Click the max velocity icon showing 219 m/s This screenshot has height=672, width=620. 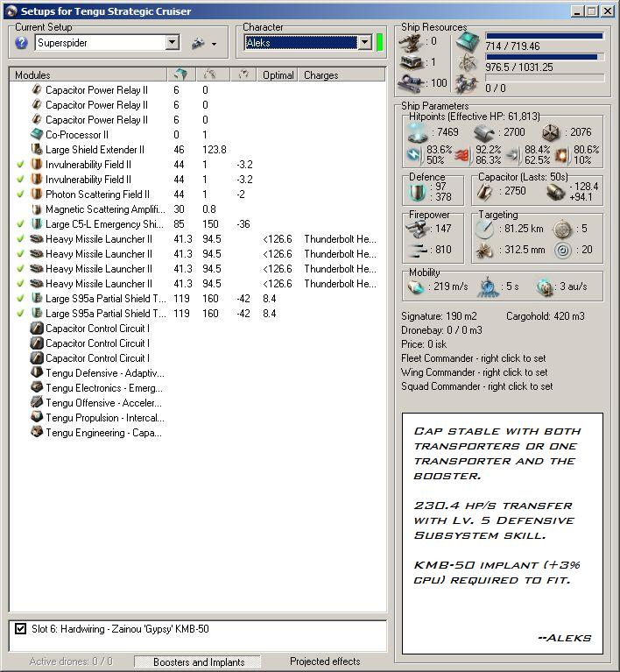point(415,286)
